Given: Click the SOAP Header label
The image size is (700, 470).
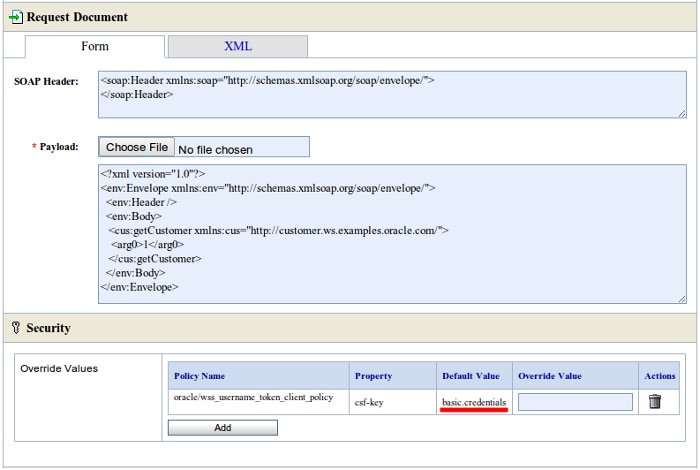Looking at the screenshot, I should (x=46, y=81).
